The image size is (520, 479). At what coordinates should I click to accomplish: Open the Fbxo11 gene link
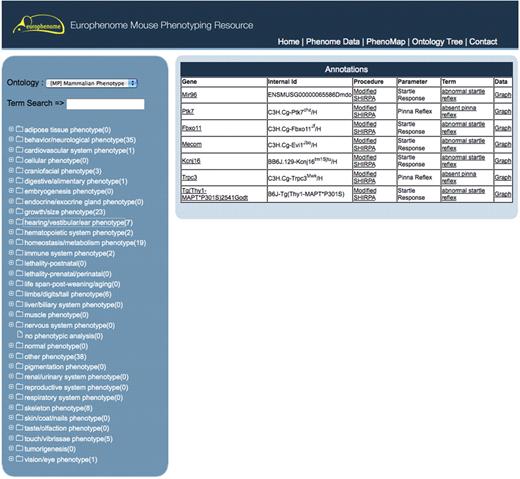(192, 128)
